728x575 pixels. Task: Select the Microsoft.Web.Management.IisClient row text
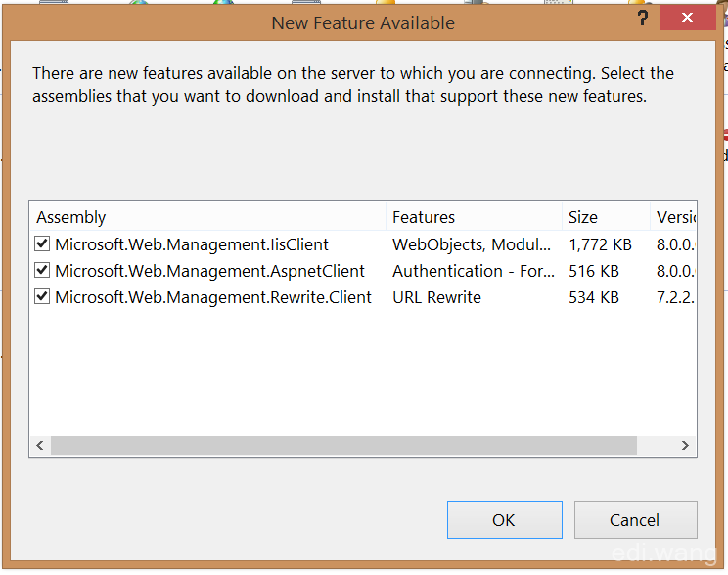(192, 244)
